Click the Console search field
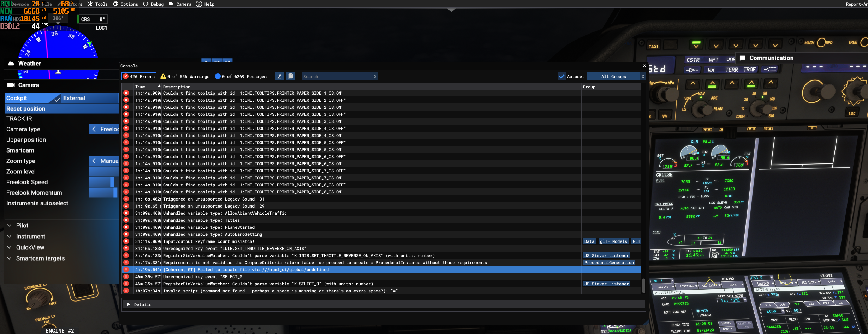868x334 pixels. (337, 76)
